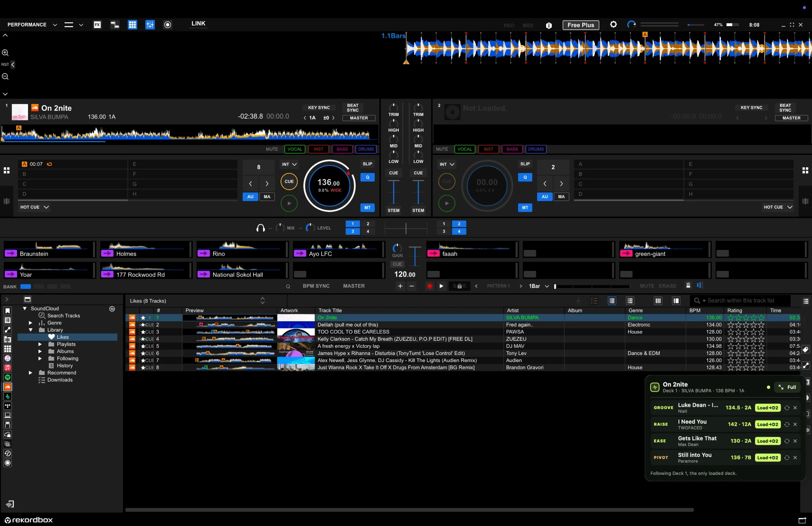The height and width of the screenshot is (526, 812).
Task: Open the Spotify source in sidebar
Action: pyautogui.click(x=7, y=377)
